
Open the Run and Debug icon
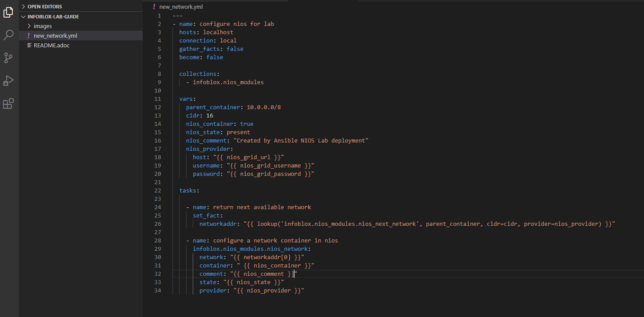(8, 81)
